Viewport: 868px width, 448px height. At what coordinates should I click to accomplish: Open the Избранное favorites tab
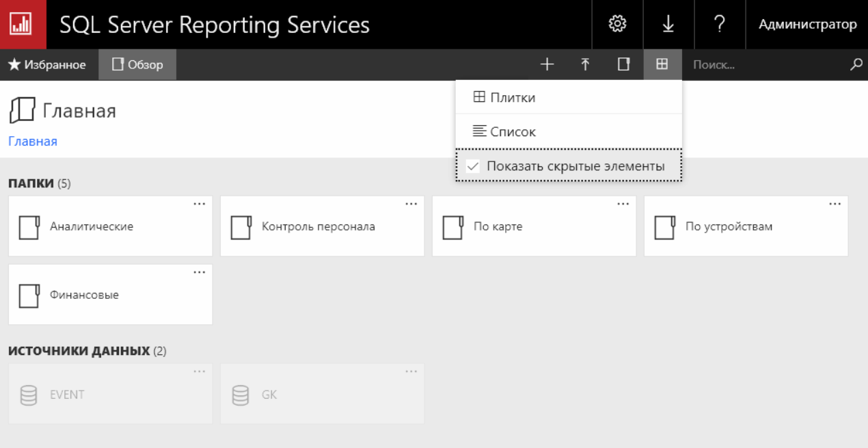47,64
